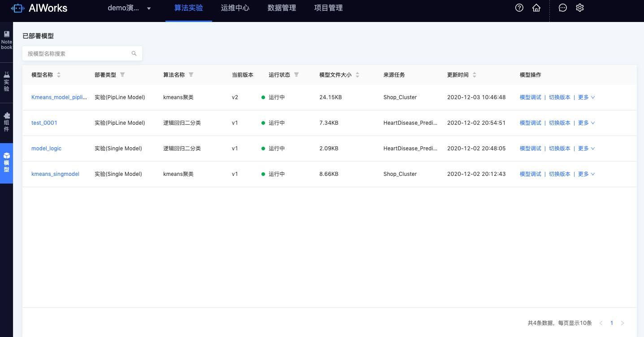The height and width of the screenshot is (337, 644).
Task: Click the 7.34KB file size cell
Action: tap(329, 123)
